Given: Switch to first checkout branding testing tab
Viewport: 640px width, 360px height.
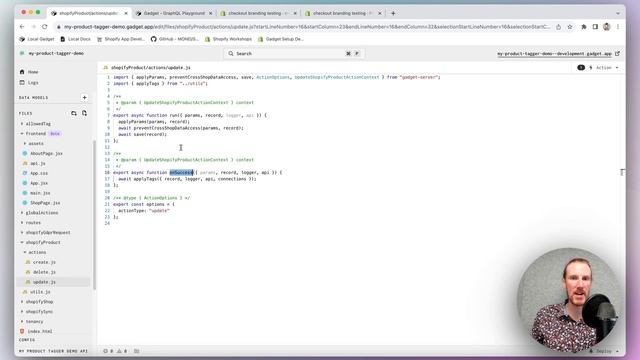Looking at the screenshot, I should (258, 13).
